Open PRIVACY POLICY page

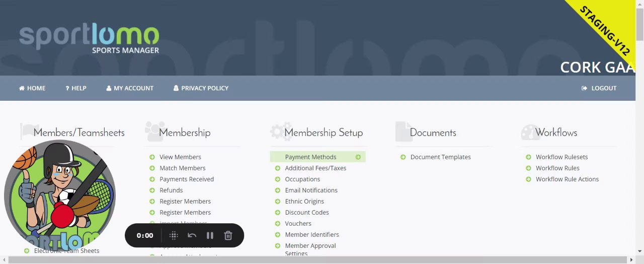[x=205, y=88]
